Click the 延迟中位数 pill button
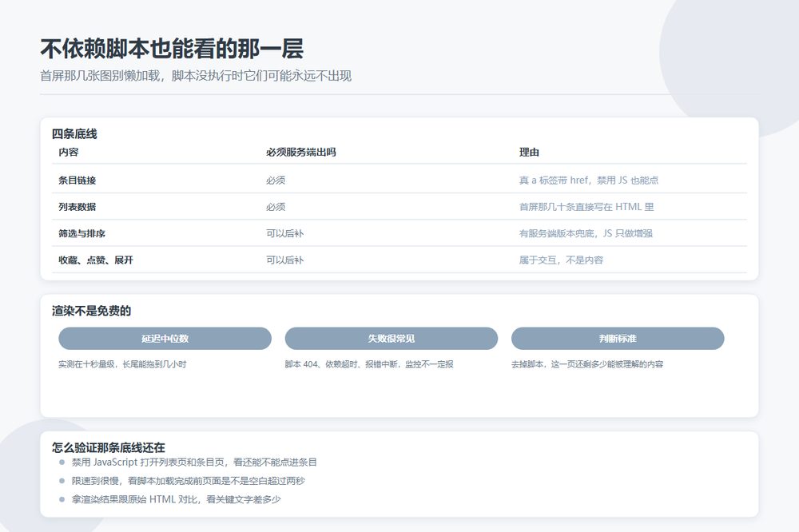Viewport: 799px width, 532px height. point(165,339)
